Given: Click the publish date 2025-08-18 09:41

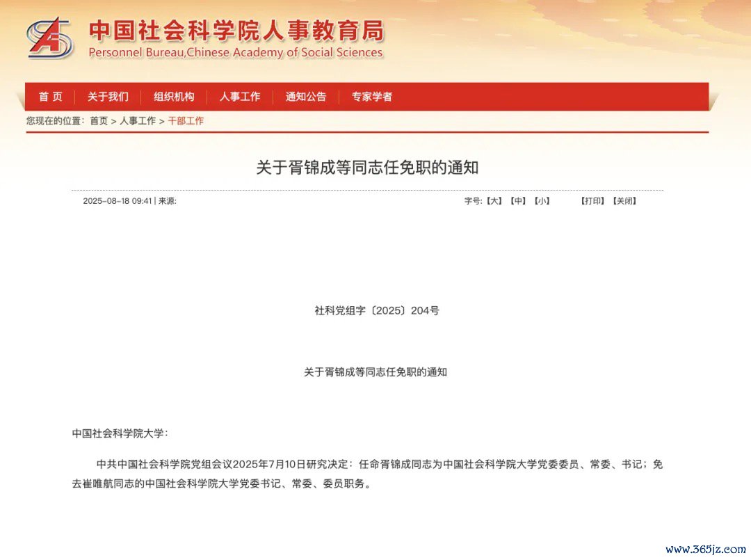Looking at the screenshot, I should [x=118, y=201].
